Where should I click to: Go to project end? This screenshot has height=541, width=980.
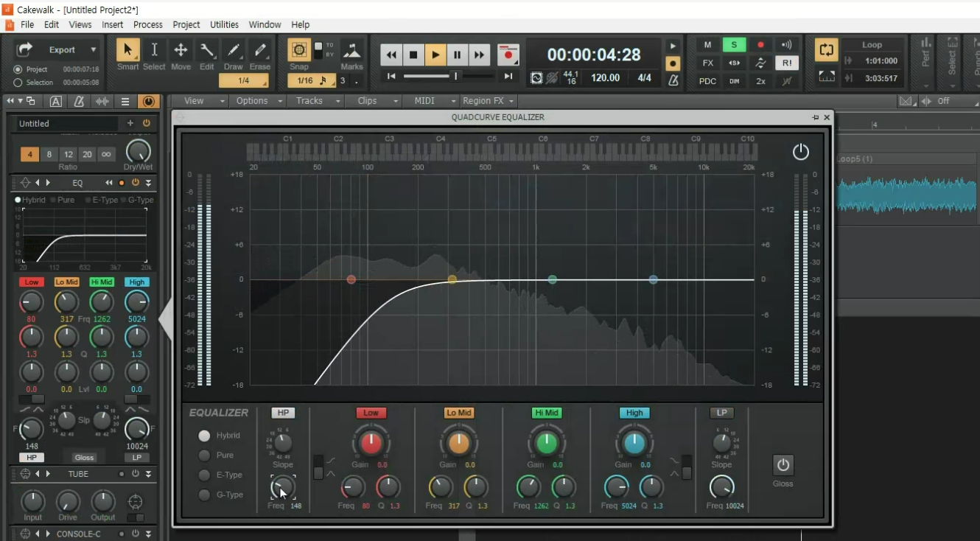coord(508,76)
